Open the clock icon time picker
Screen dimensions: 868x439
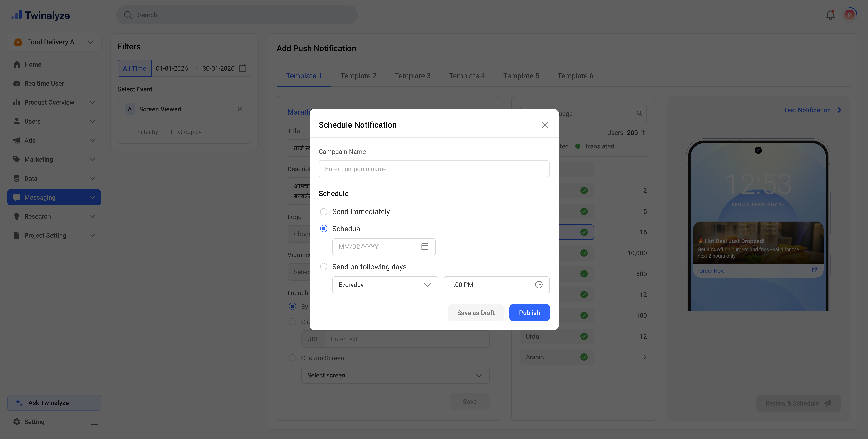tap(539, 285)
